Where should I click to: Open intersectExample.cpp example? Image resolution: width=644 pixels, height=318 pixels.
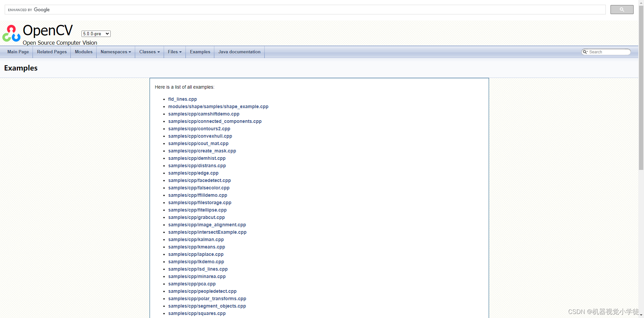pos(207,232)
